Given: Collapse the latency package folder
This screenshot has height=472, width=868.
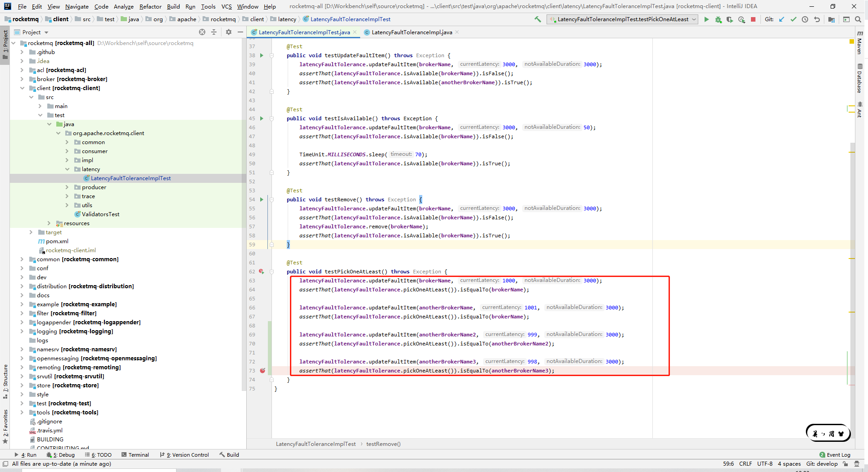Looking at the screenshot, I should pos(67,169).
